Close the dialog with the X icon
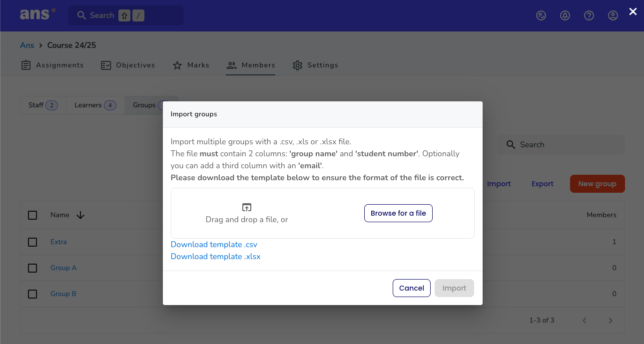Screen dimensions: 644x344 pos(633,11)
